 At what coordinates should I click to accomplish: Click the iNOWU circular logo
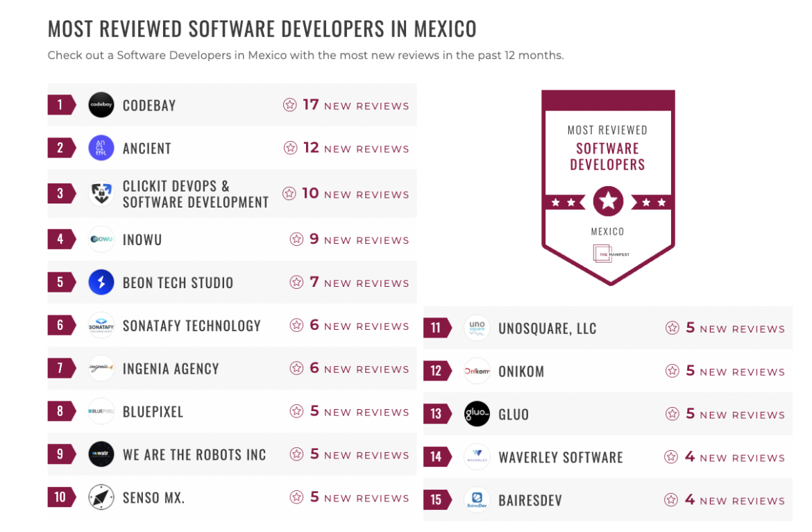[101, 239]
